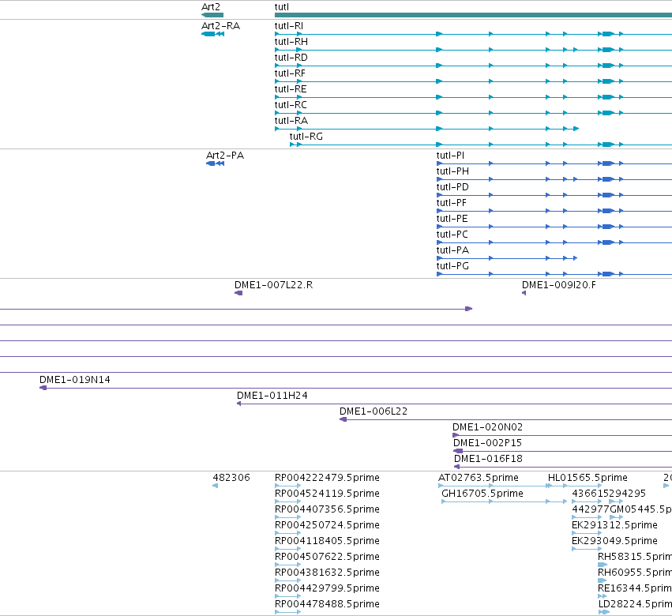The image size is (672, 616).
Task: Click the tutl-RA transcript label
Action: tap(291, 121)
